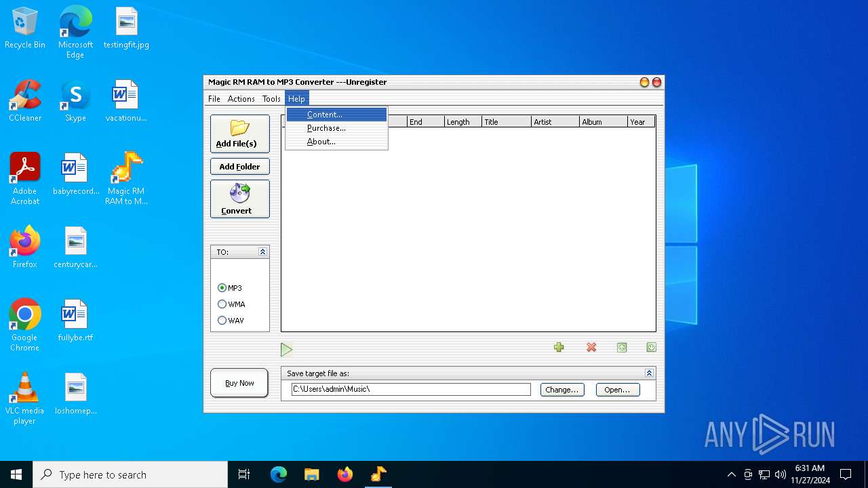Click Edge icon in taskbar
Viewport: 868px width, 488px height.
[279, 474]
